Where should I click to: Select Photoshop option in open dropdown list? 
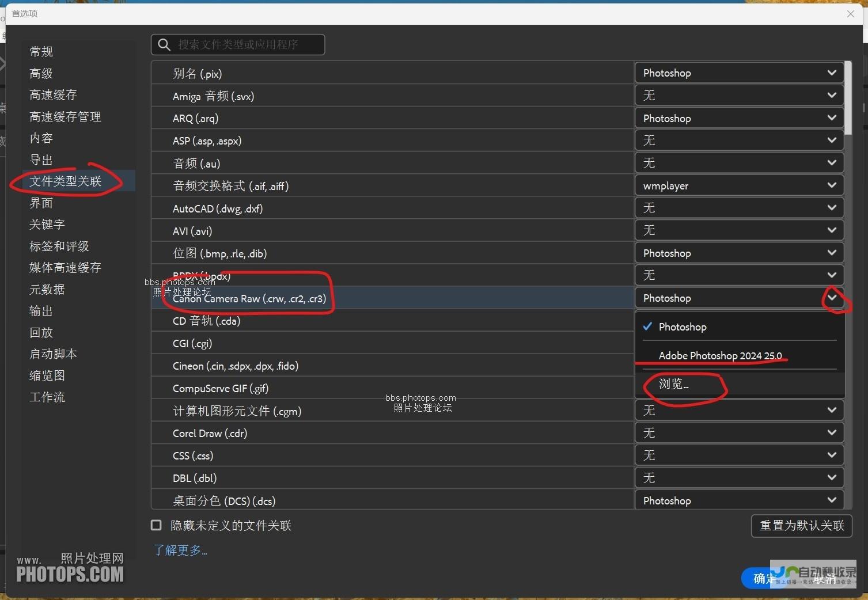coord(740,326)
